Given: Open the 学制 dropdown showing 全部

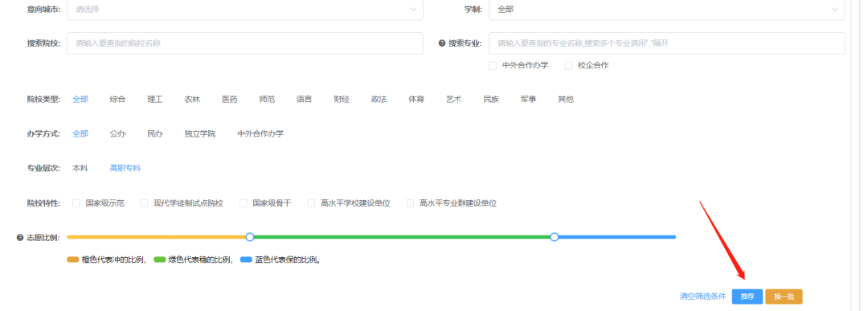Looking at the screenshot, I should pyautogui.click(x=666, y=10).
